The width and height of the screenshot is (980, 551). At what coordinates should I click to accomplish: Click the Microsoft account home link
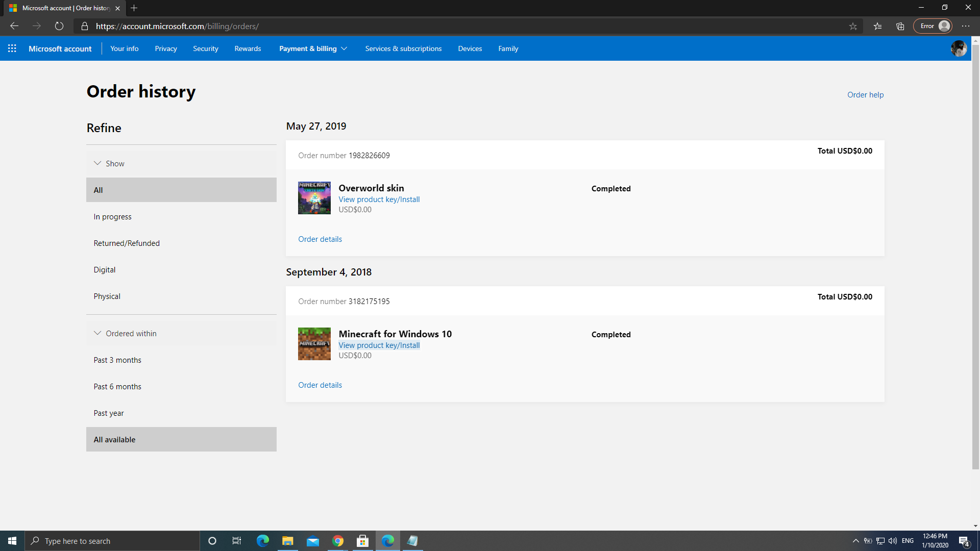point(60,48)
